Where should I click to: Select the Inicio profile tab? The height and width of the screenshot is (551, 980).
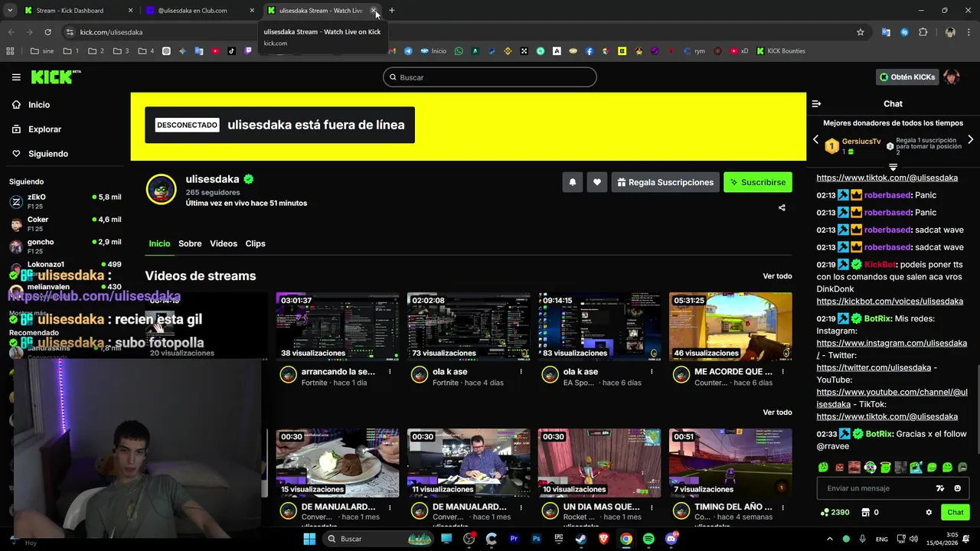pos(159,243)
